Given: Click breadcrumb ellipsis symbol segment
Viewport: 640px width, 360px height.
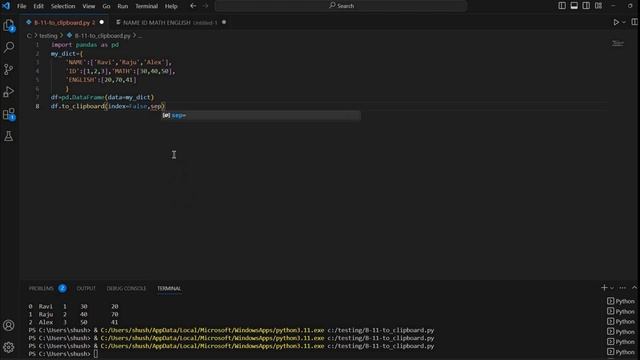Looking at the screenshot, I should [x=140, y=36].
